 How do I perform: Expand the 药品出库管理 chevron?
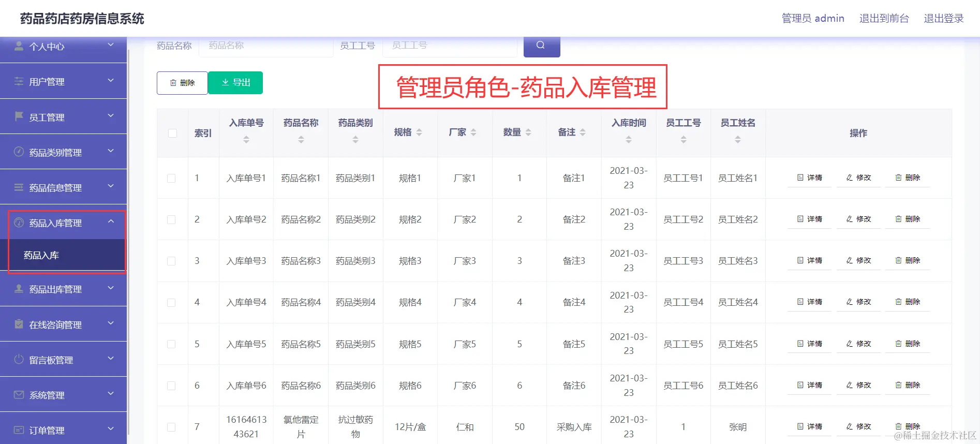click(x=111, y=288)
